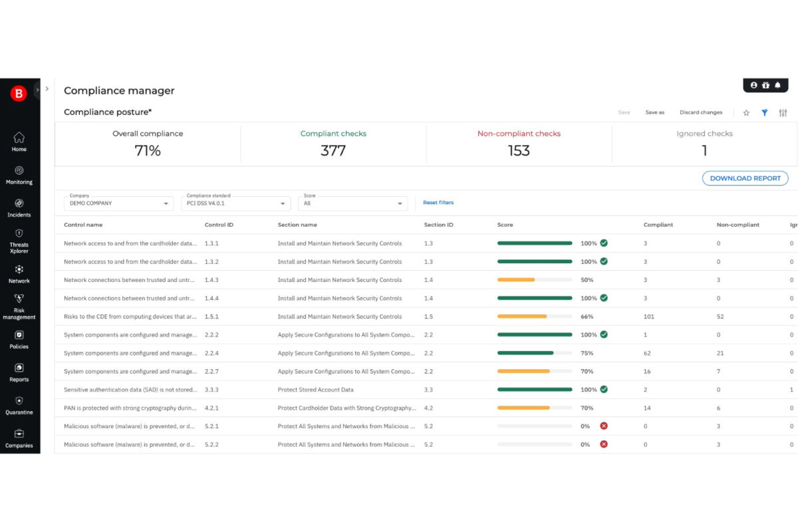Click 'PAN is protected with strong cryptography' control name
Image resolution: width=798 pixels, height=532 pixels.
coord(130,408)
